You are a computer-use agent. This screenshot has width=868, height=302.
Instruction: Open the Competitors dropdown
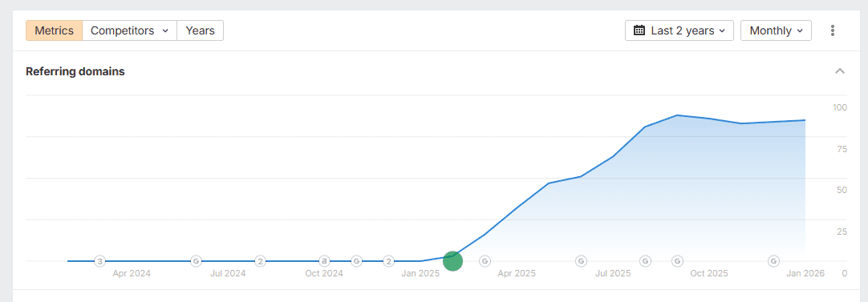click(129, 30)
